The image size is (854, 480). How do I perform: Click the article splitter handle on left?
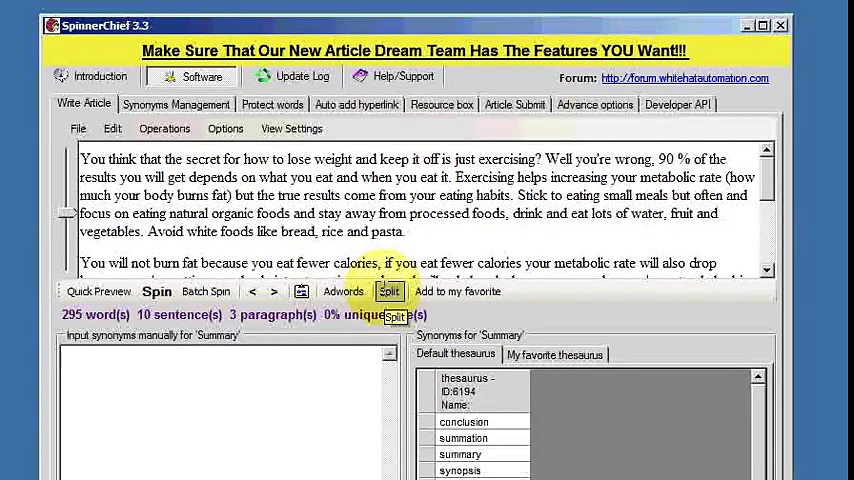tap(67, 212)
